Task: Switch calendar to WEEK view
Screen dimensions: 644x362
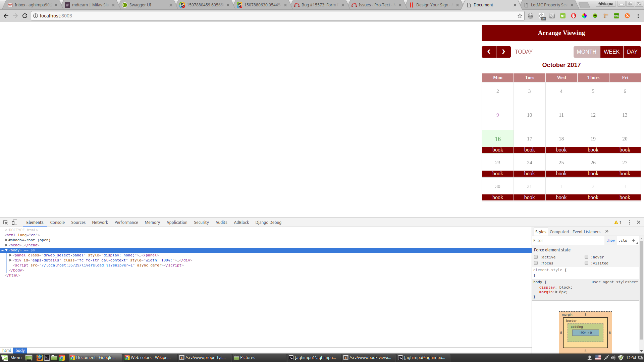Action: pyautogui.click(x=611, y=52)
